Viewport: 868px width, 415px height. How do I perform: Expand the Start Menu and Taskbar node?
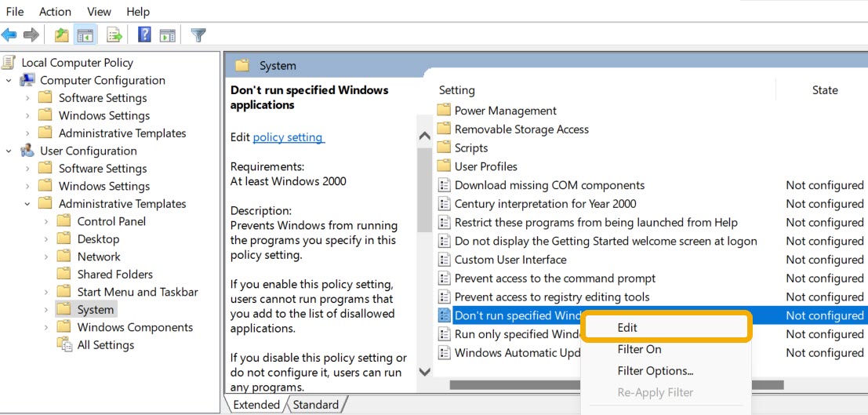(46, 292)
